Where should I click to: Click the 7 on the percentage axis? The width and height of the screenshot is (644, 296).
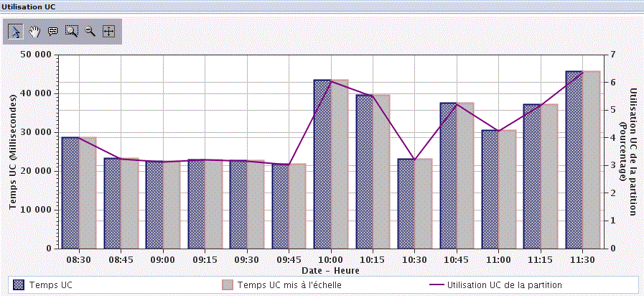pyautogui.click(x=612, y=55)
